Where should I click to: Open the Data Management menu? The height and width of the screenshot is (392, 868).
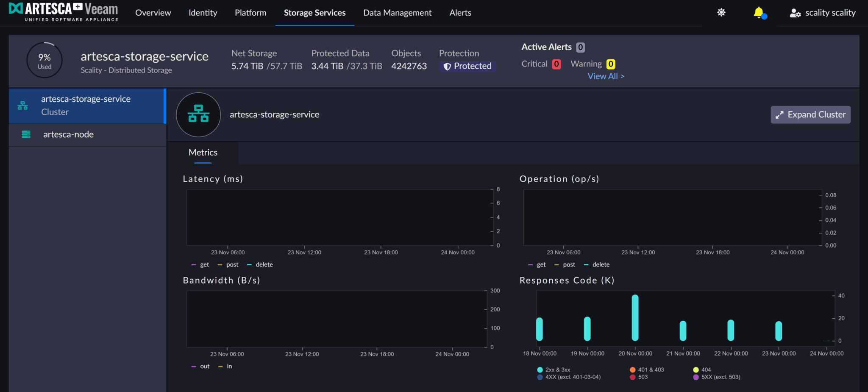tap(397, 13)
